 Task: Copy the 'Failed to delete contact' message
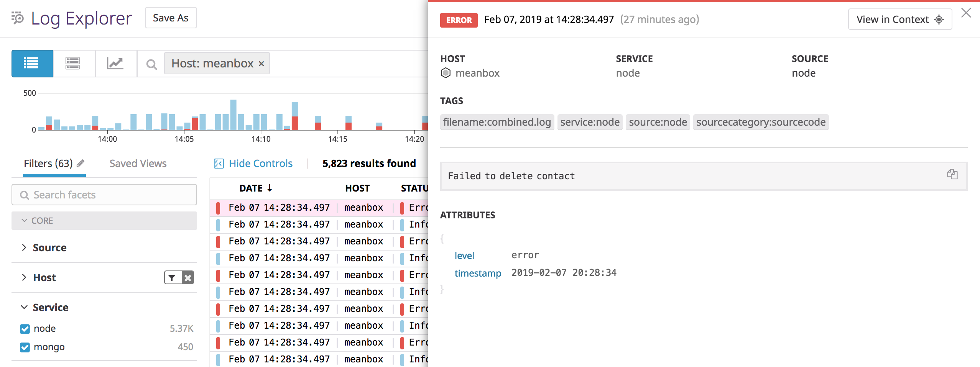[952, 174]
